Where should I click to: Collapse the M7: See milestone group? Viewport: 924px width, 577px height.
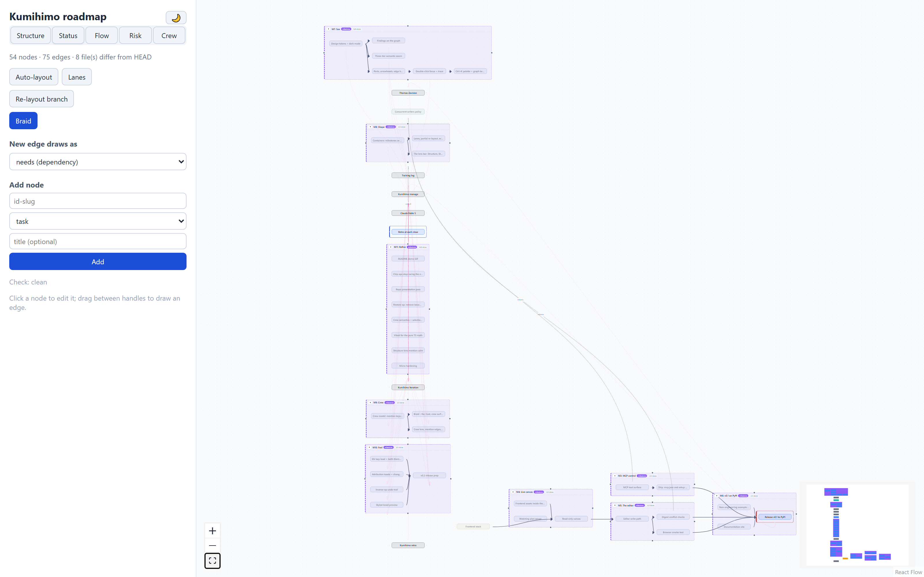[x=328, y=29]
